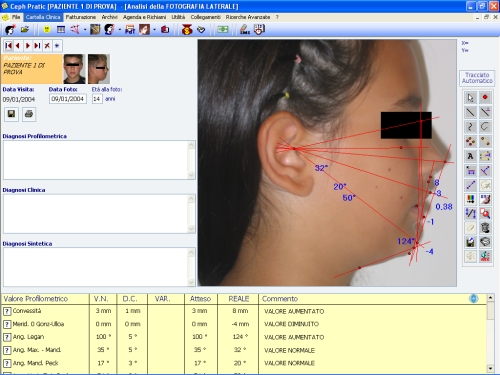
Task: Click the Data Foto date field
Action: (x=68, y=99)
